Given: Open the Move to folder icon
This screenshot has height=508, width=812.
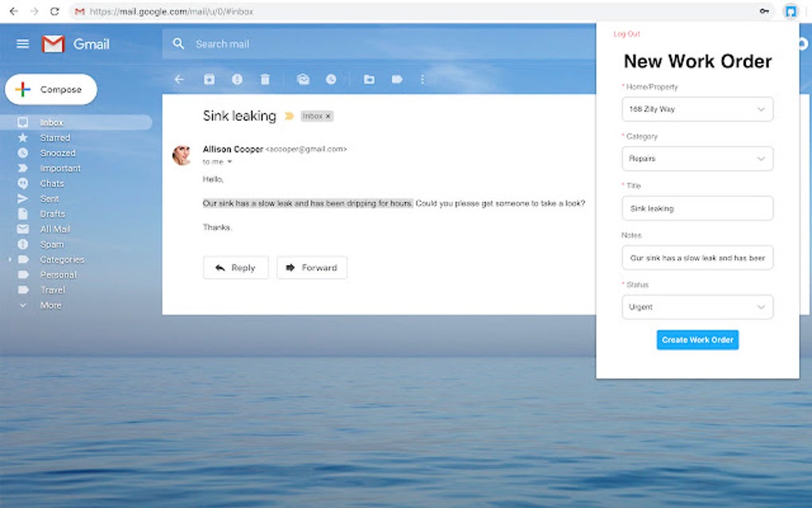Looking at the screenshot, I should 369,80.
